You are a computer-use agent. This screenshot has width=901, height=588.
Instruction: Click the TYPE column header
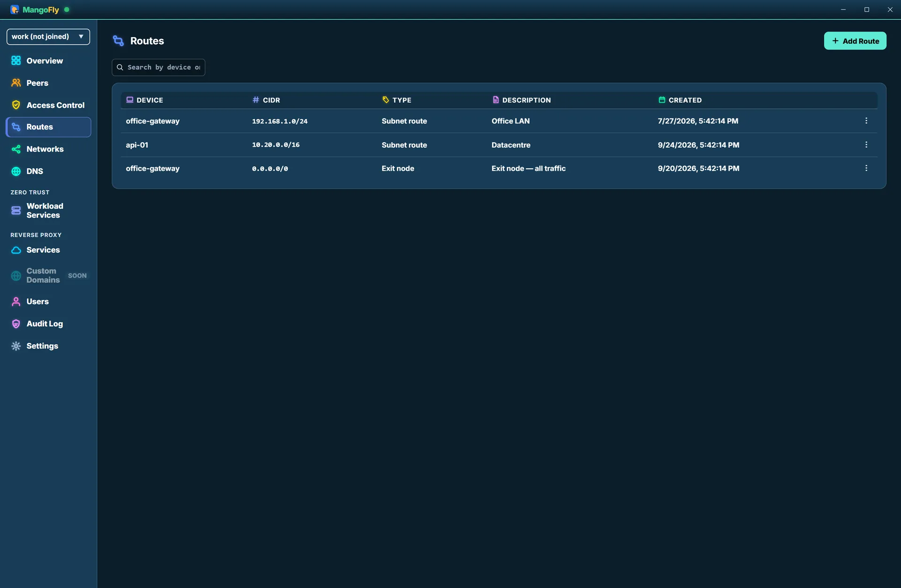point(397,100)
